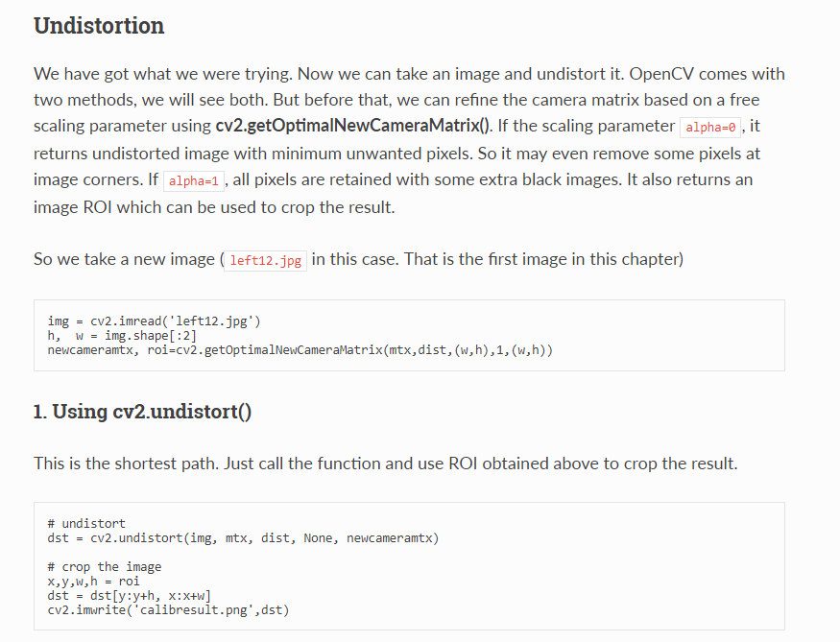Click the cv2.imwrite('calibresult.png',dst) line

click(168, 610)
